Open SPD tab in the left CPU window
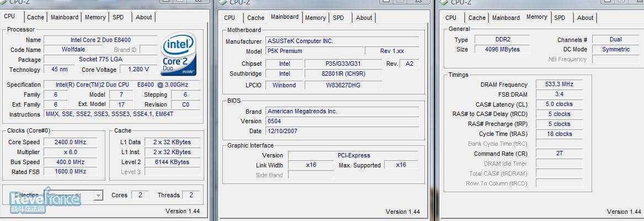The width and height of the screenshot is (644, 221). click(x=118, y=17)
